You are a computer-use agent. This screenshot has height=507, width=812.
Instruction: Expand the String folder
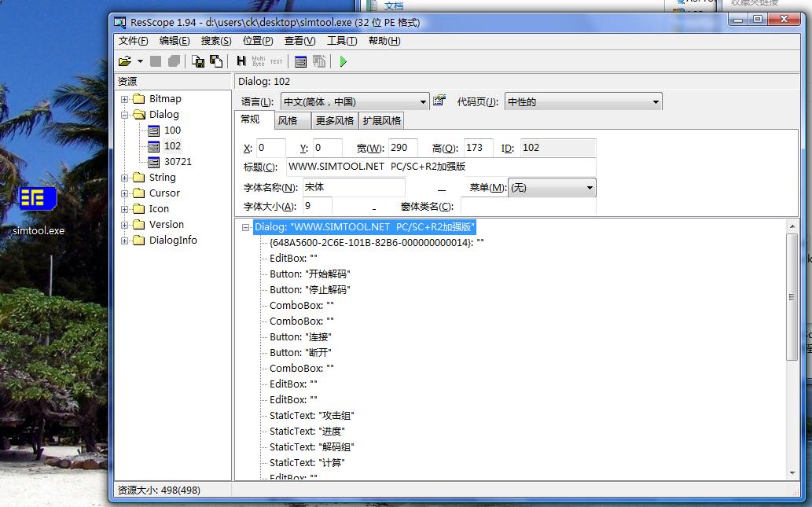tap(124, 178)
